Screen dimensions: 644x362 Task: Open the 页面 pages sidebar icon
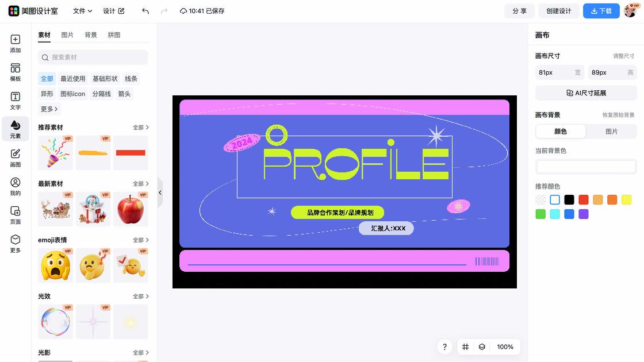click(x=15, y=215)
